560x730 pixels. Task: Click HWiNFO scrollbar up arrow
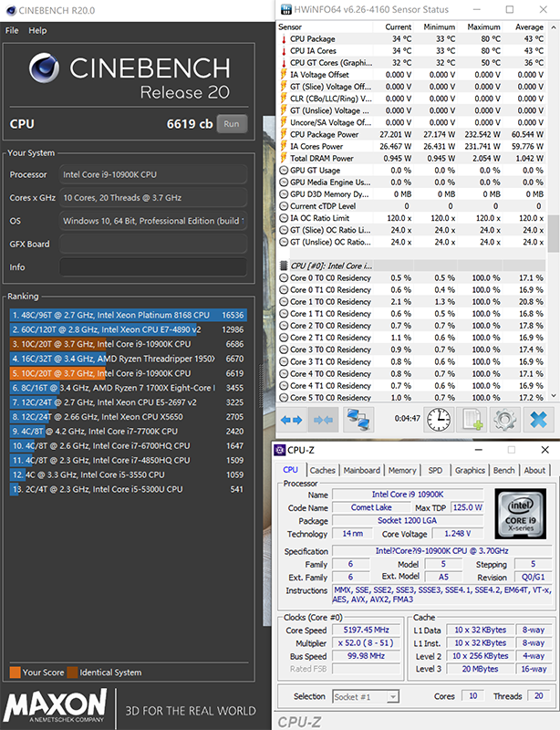(554, 27)
